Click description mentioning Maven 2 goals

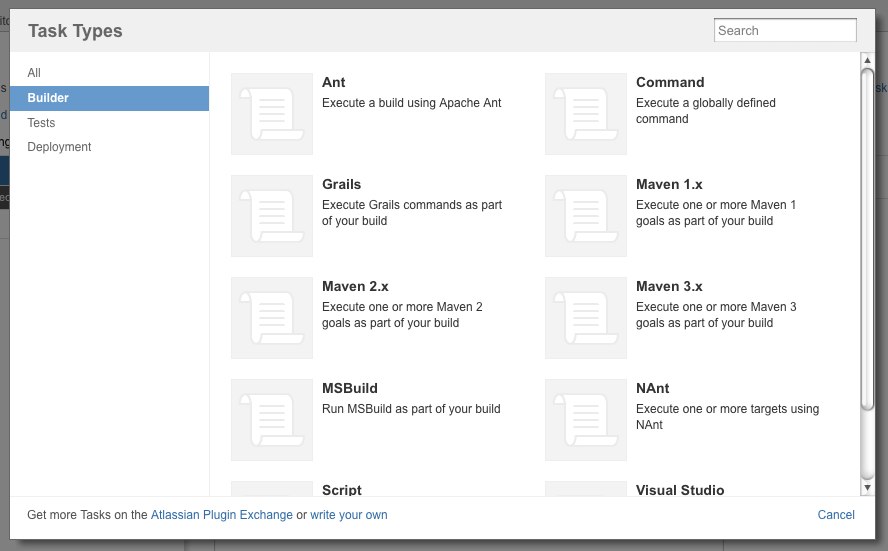tap(402, 315)
